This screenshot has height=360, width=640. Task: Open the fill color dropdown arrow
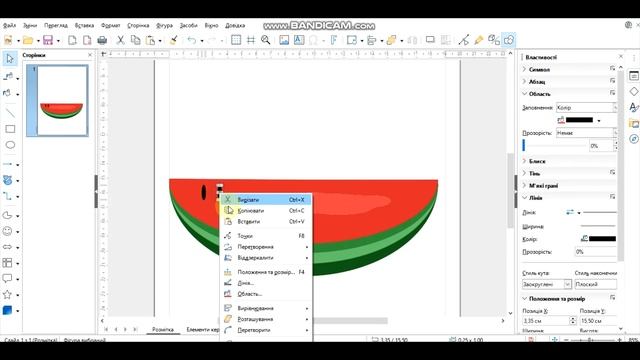point(599,120)
